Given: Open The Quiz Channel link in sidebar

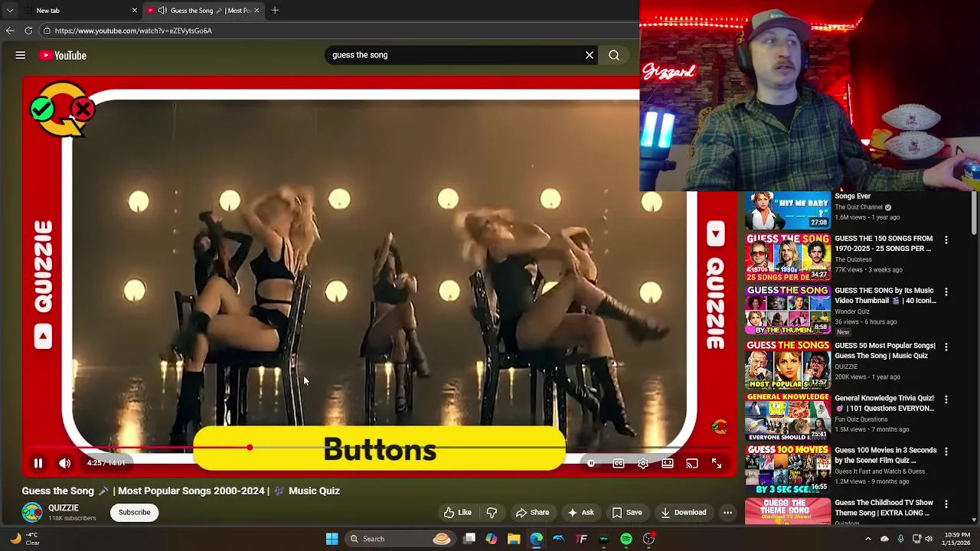Looking at the screenshot, I should [x=859, y=207].
